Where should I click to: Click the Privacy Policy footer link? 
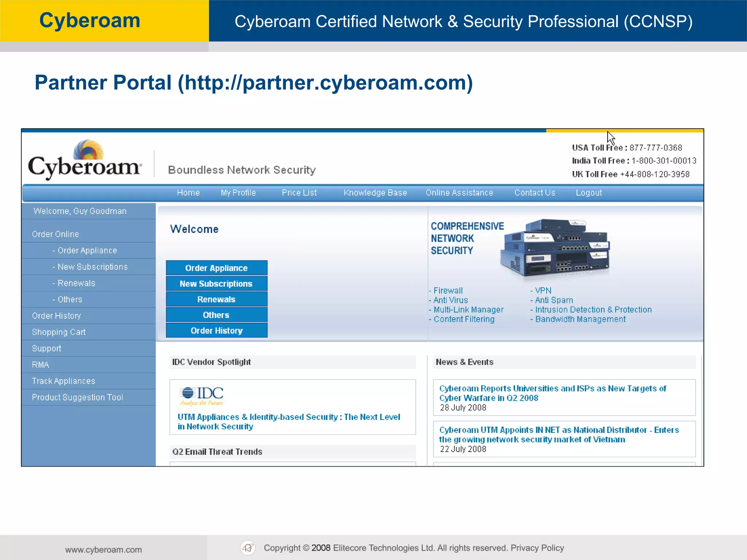tap(537, 548)
